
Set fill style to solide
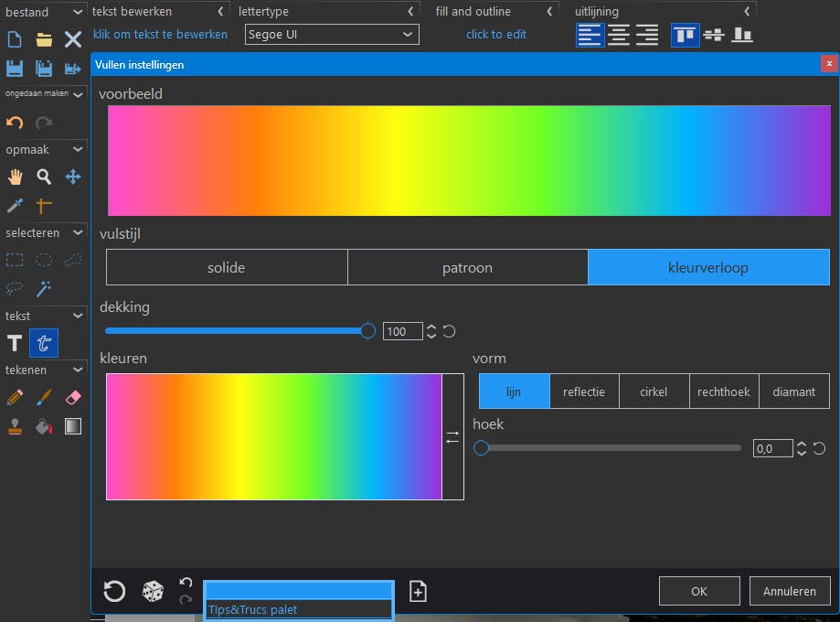[227, 267]
